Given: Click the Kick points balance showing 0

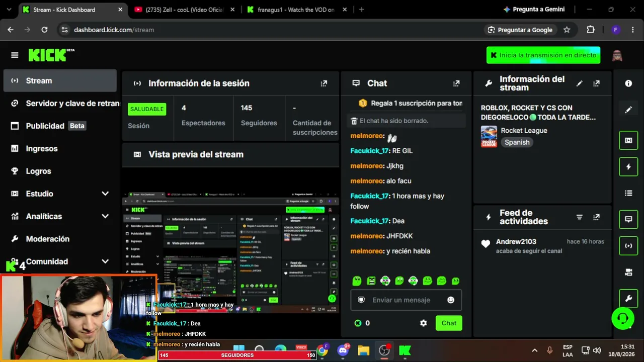Looking at the screenshot, I should point(362,323).
